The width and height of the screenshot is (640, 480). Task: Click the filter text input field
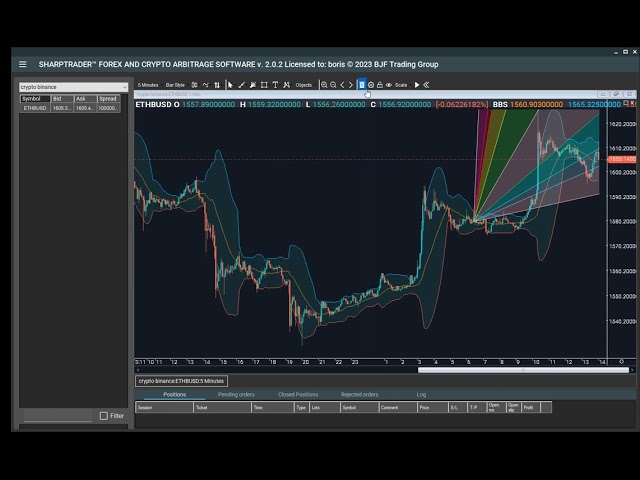(x=58, y=416)
